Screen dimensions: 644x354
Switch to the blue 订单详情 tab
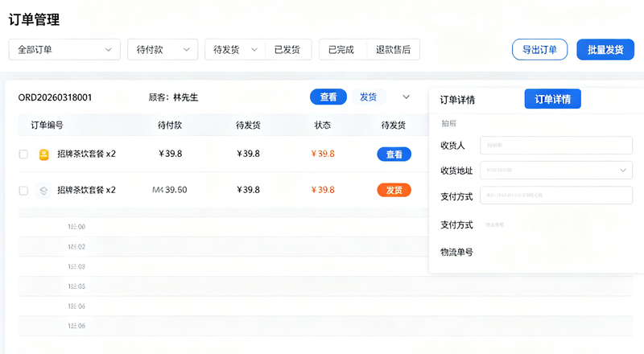coord(552,99)
